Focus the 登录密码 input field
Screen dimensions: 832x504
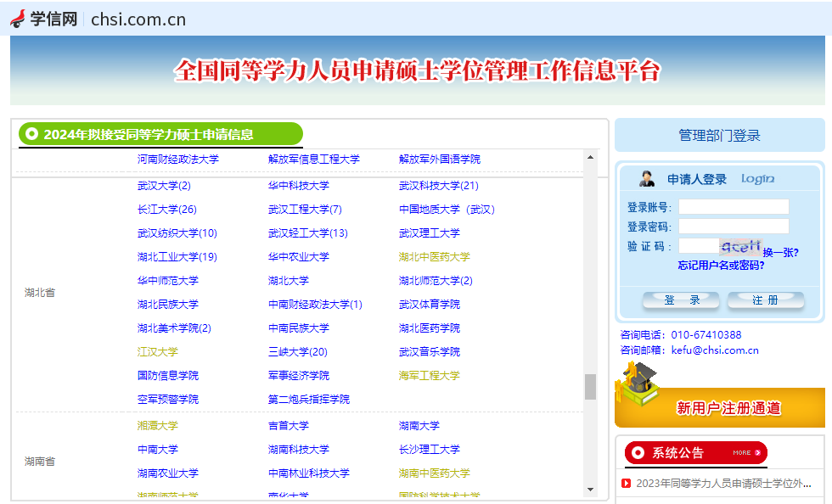734,227
